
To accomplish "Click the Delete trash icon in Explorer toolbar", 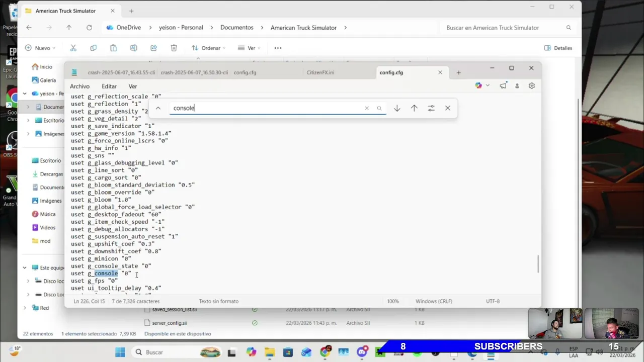I will (174, 48).
